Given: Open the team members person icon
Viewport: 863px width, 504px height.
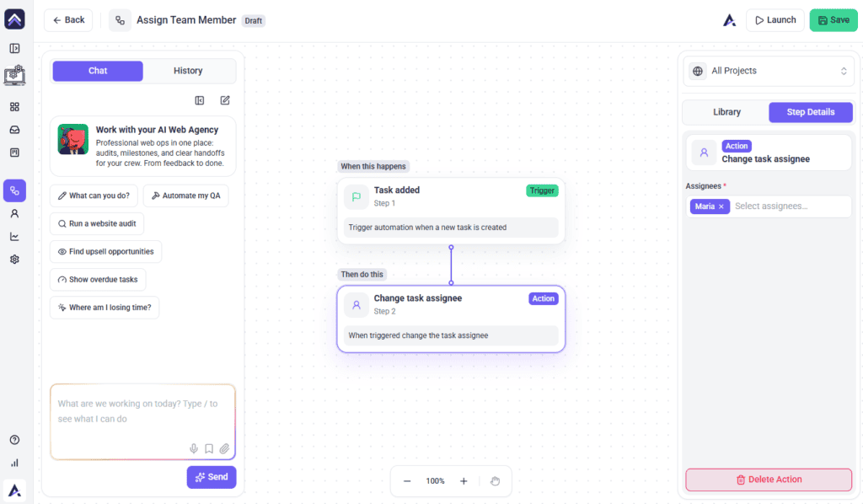Looking at the screenshot, I should pyautogui.click(x=15, y=213).
